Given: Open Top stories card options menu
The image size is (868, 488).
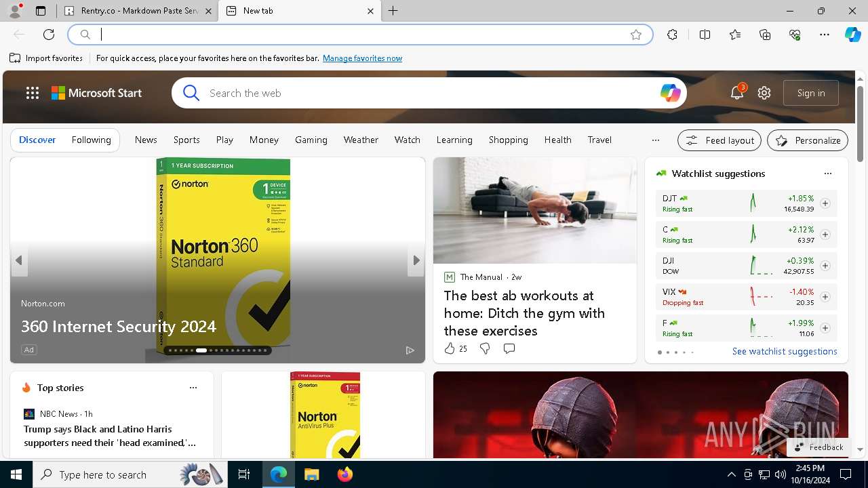Looking at the screenshot, I should (x=193, y=388).
